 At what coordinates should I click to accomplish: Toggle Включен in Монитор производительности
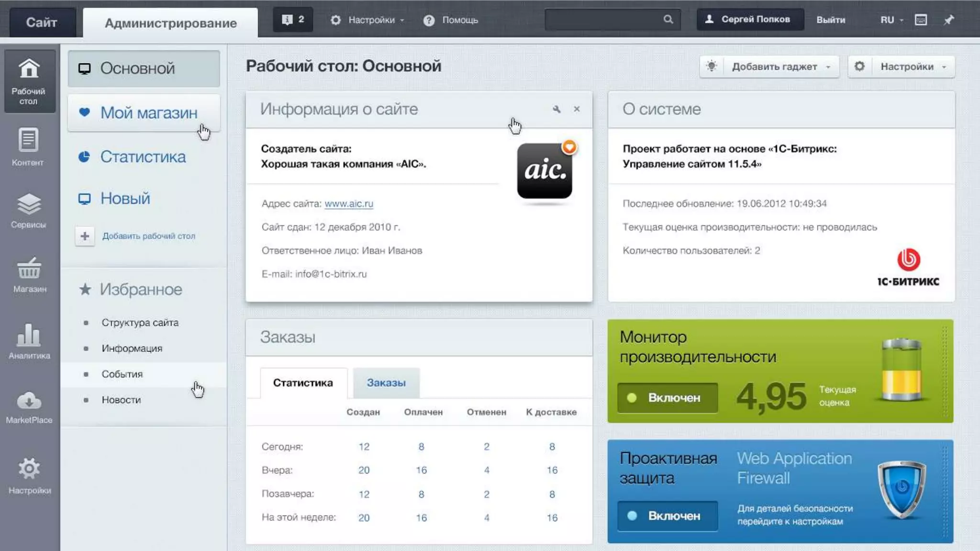[x=667, y=397]
